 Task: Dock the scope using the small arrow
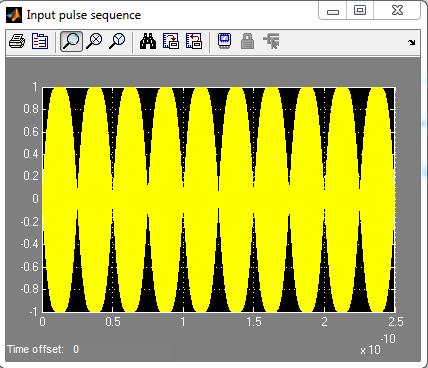pos(412,42)
